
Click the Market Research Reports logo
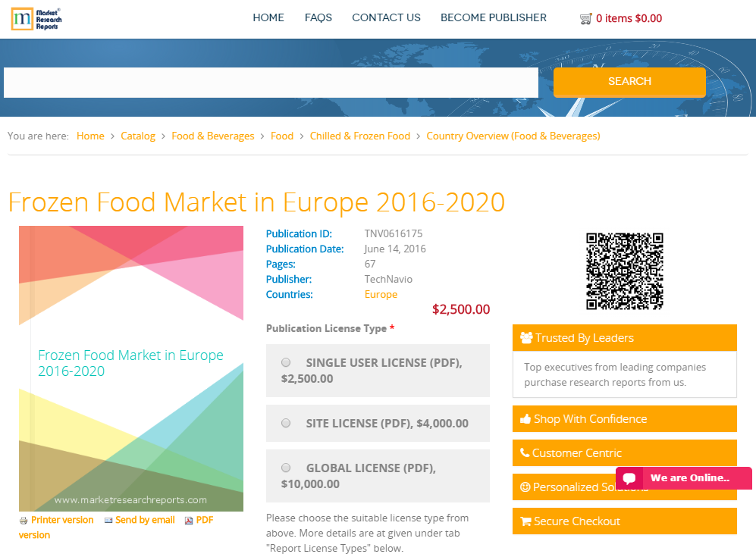36,19
